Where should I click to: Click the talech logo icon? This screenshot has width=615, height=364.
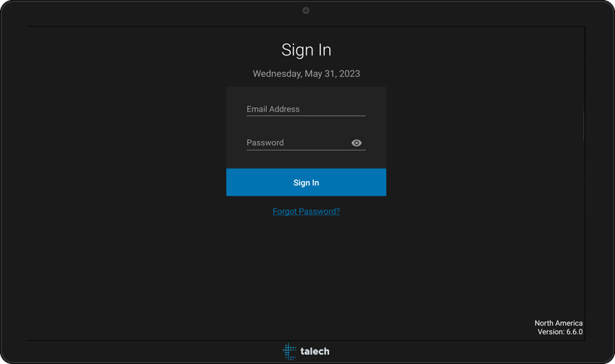[290, 351]
